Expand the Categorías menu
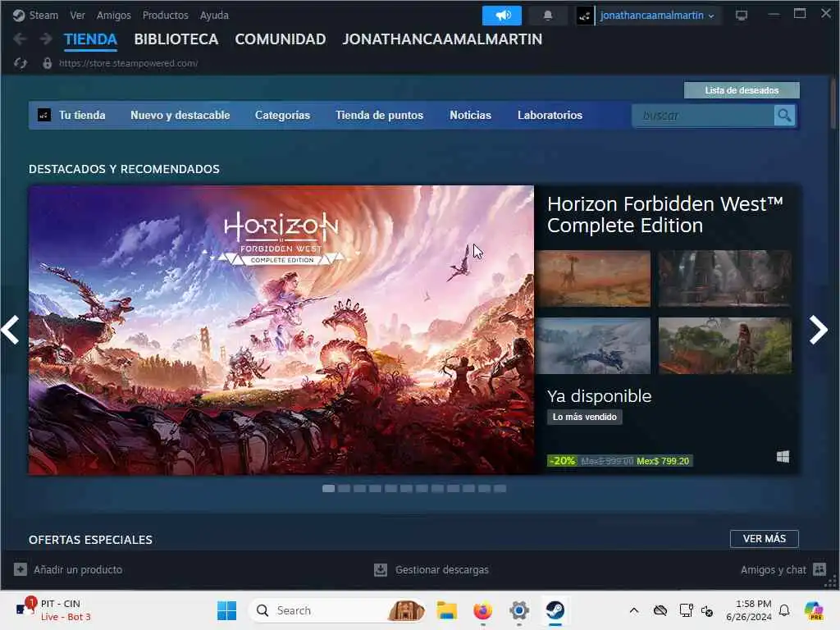The height and width of the screenshot is (630, 840). pos(282,115)
